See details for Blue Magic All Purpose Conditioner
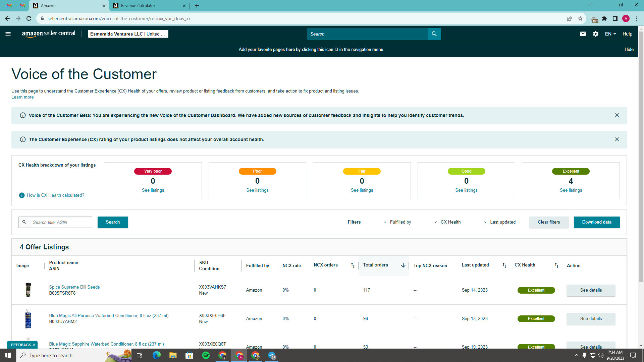 [x=591, y=319]
